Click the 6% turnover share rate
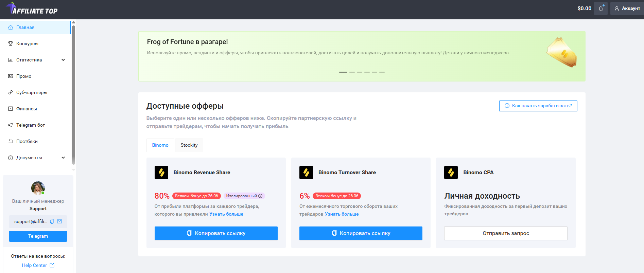 coord(304,196)
